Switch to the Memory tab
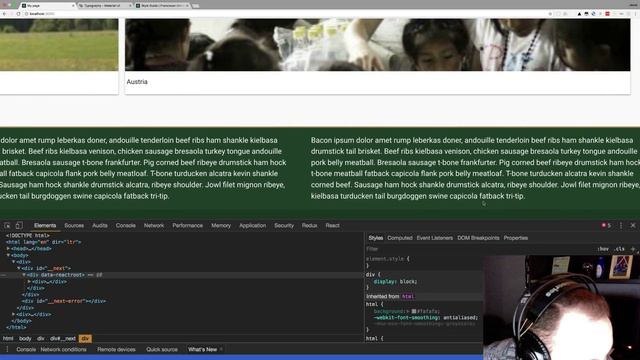The image size is (640, 360). click(x=221, y=225)
